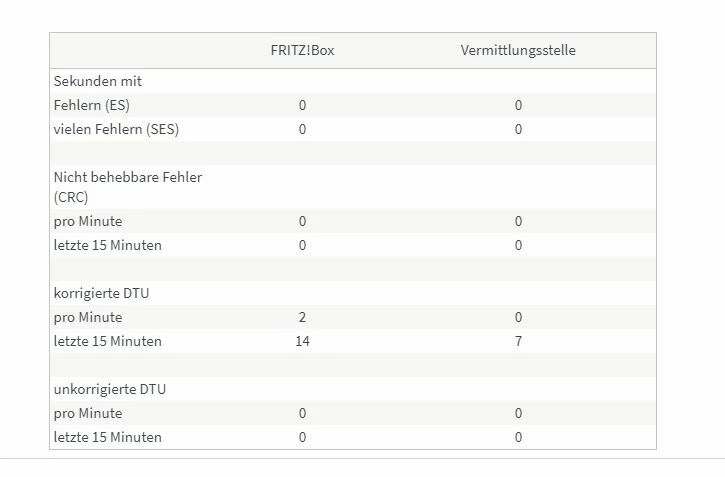725x477 pixels.
Task: Click "pro Minute" label under korrigierte DTU
Action: click(88, 317)
